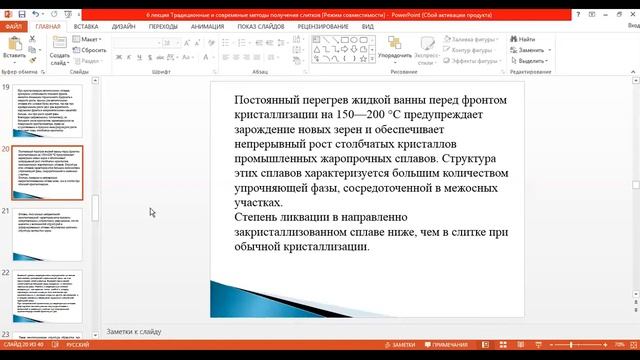Screen dimensions: 640x360
Task: Open the Контур фигуры (Shape Outline) dropdown
Action: pyautogui.click(x=469, y=50)
